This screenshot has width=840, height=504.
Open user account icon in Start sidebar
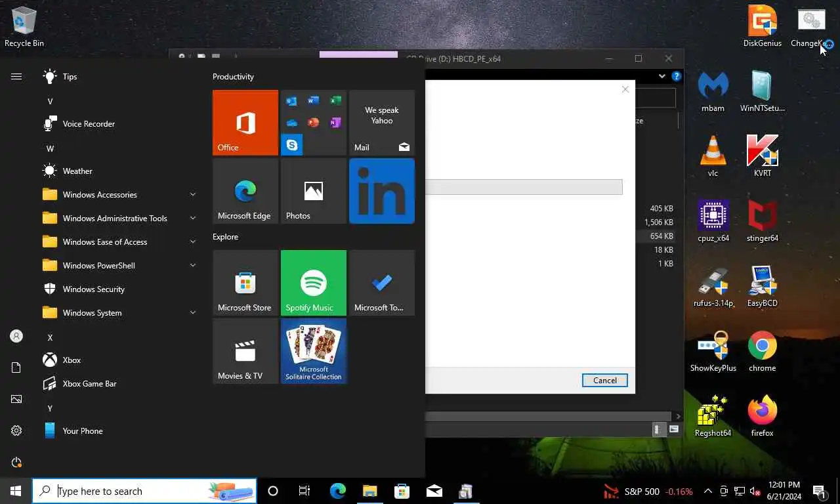16,336
